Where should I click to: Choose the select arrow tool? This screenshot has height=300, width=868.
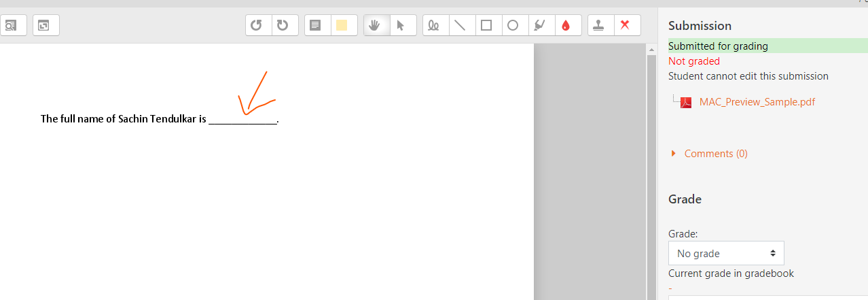tap(401, 26)
